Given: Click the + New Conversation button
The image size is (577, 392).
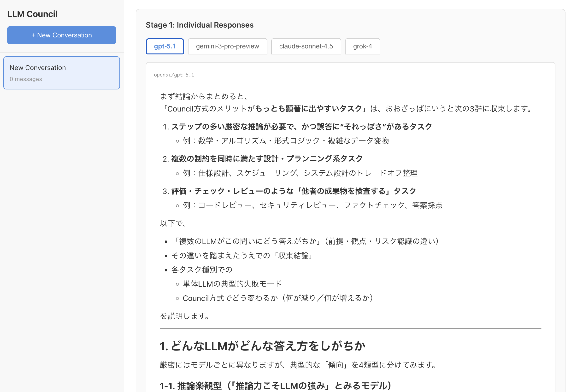Looking at the screenshot, I should pyautogui.click(x=61, y=35).
